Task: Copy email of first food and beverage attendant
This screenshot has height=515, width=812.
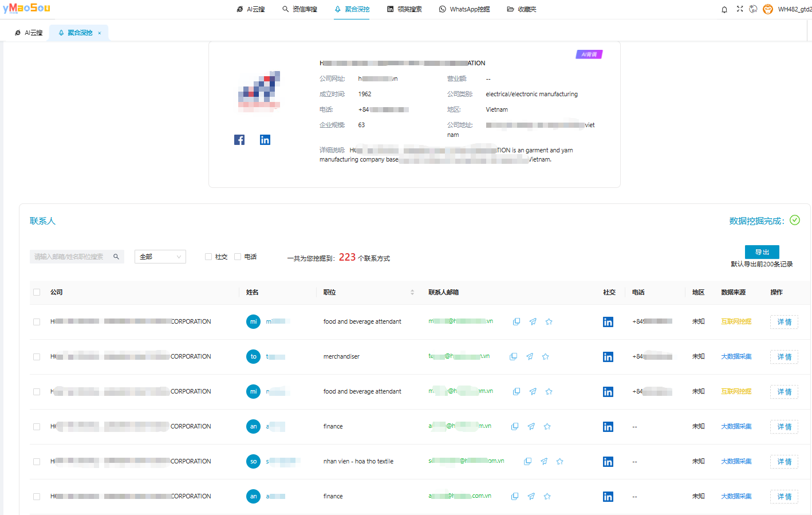Action: pyautogui.click(x=517, y=322)
